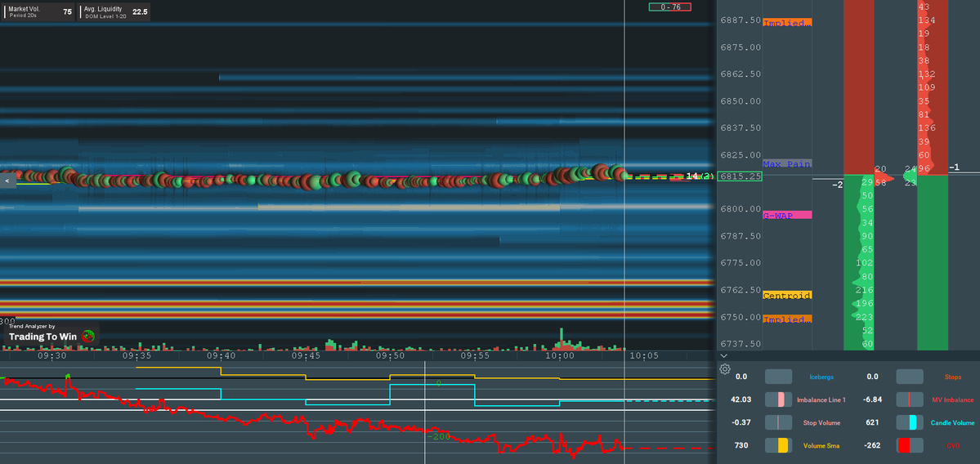Click the 6862.50 price axis label

pos(741,74)
